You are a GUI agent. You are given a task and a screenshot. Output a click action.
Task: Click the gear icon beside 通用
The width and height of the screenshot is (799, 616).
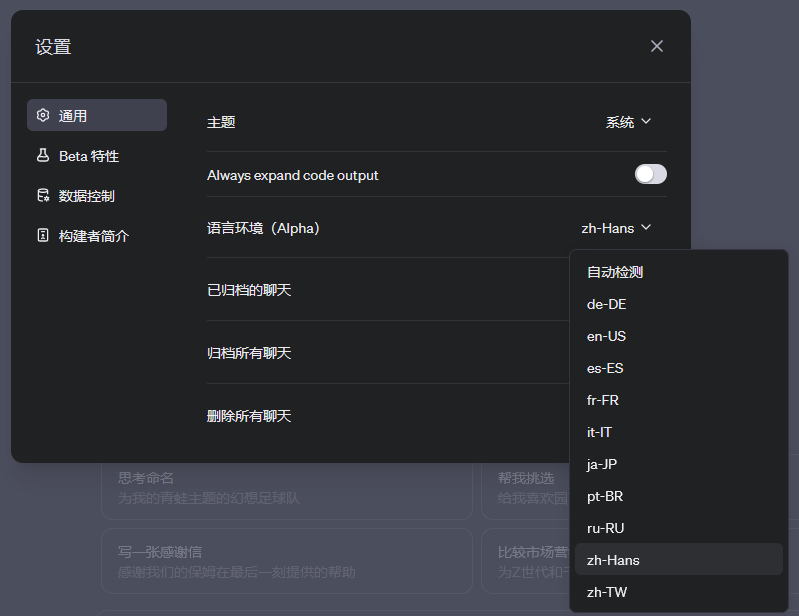point(43,115)
